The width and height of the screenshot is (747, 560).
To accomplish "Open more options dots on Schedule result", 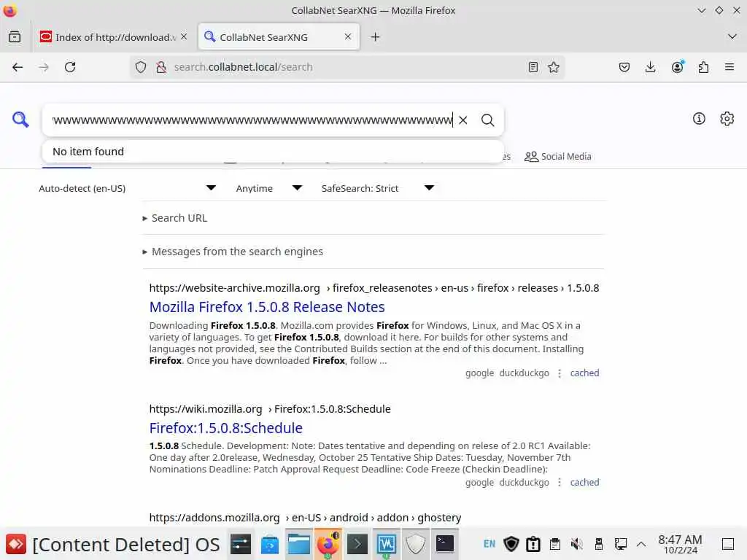I will 560,483.
